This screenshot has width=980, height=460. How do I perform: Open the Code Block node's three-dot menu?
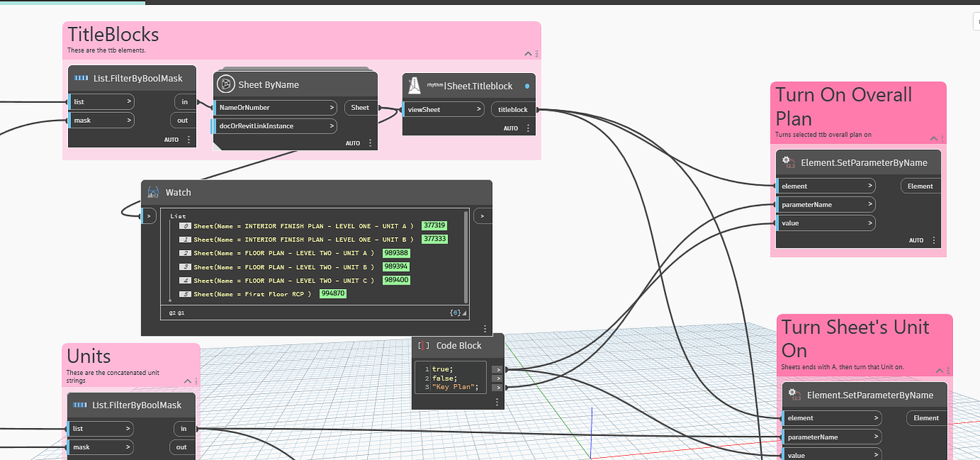point(497,402)
